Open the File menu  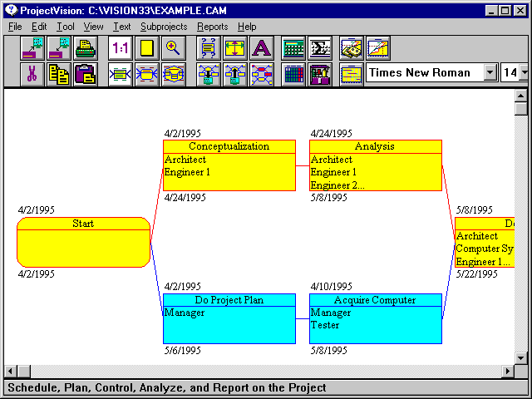click(x=15, y=27)
